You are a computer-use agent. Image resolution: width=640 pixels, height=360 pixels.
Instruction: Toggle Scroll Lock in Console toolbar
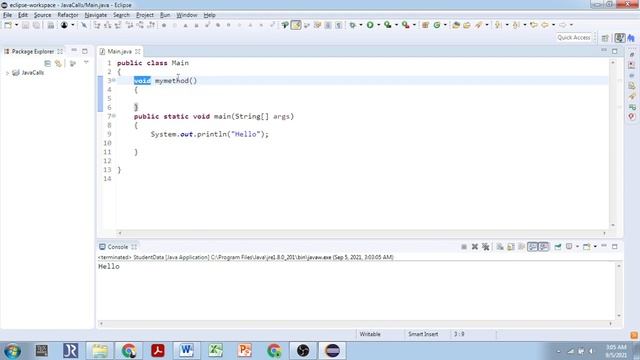click(511, 247)
